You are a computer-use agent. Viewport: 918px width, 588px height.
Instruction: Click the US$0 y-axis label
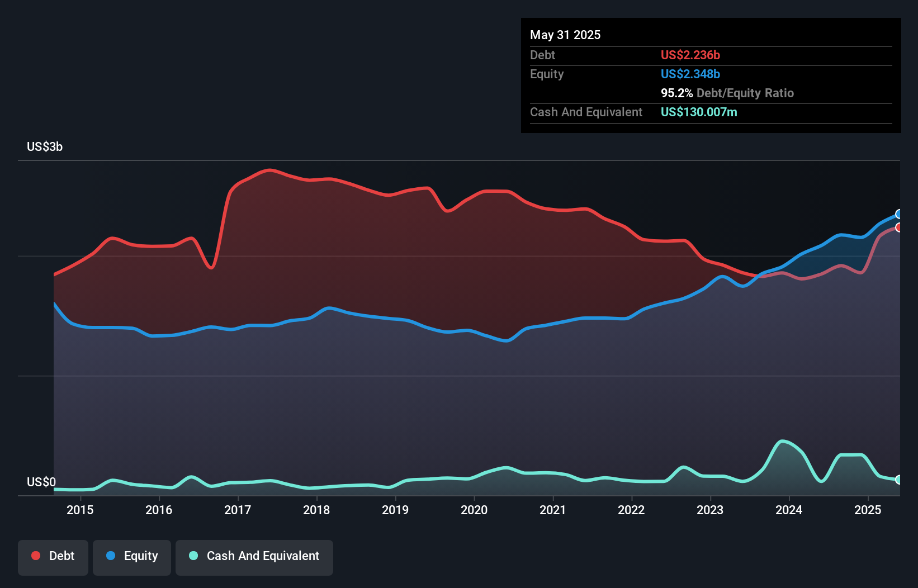click(x=41, y=482)
